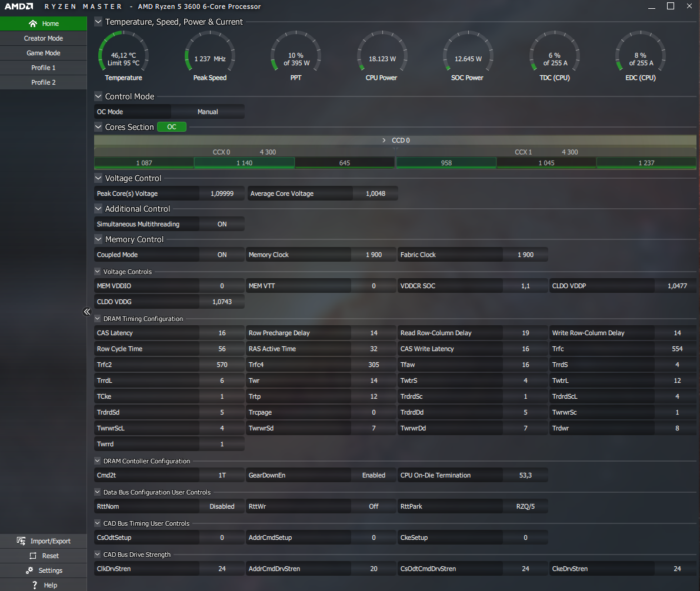Click the Temperature gauge

tap(123, 56)
